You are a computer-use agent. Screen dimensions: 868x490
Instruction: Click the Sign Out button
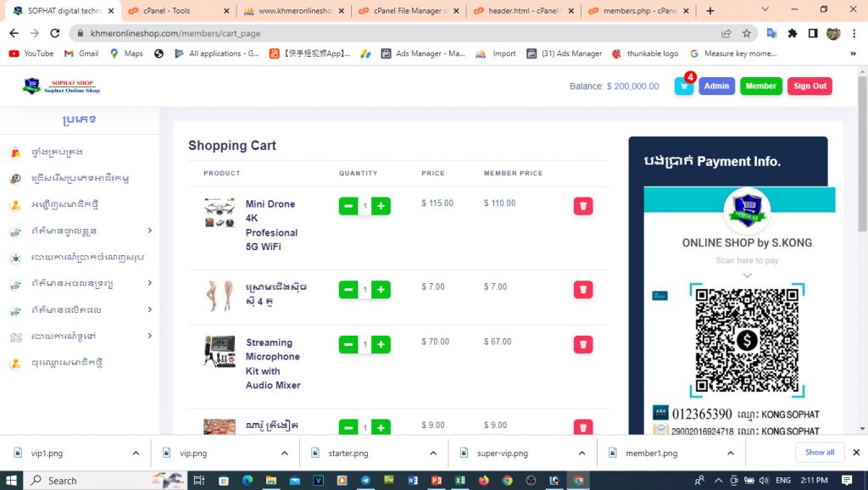[x=810, y=86]
